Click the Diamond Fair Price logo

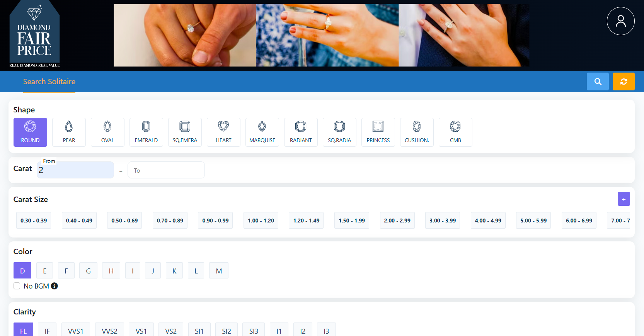[34, 36]
